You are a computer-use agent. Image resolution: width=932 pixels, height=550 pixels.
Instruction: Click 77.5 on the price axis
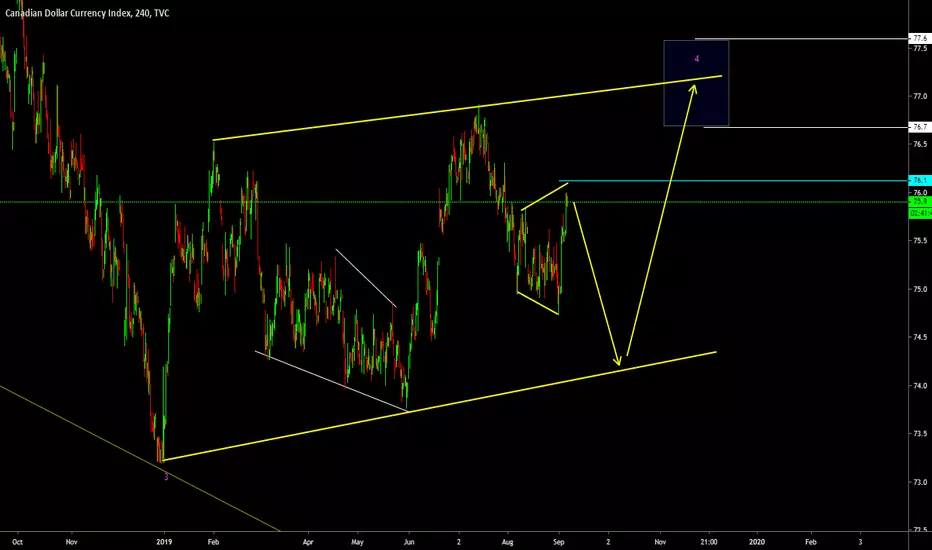tap(920, 48)
